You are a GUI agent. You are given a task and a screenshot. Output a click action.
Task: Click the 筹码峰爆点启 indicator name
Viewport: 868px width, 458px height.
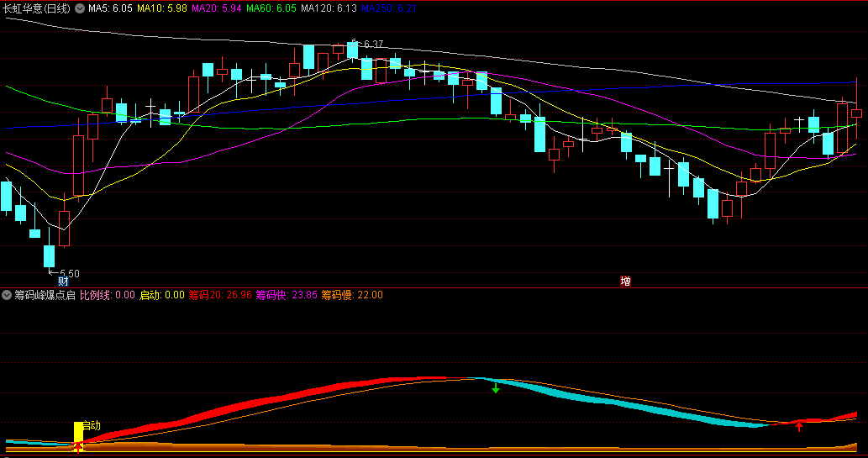[45, 295]
